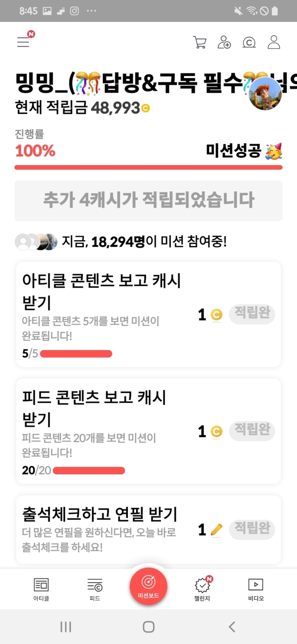Open the cash coin icon in header

click(249, 43)
